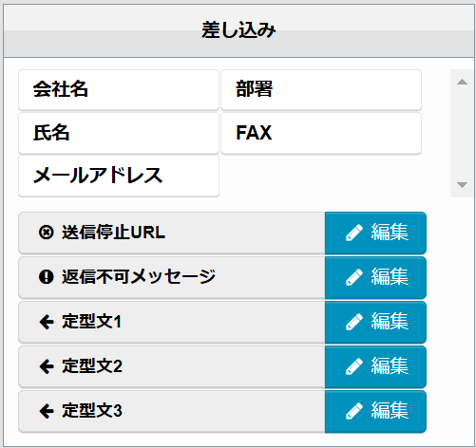Click the 返信不可メッセージ insert button
Viewport: 476px width, 448px height.
tap(172, 278)
